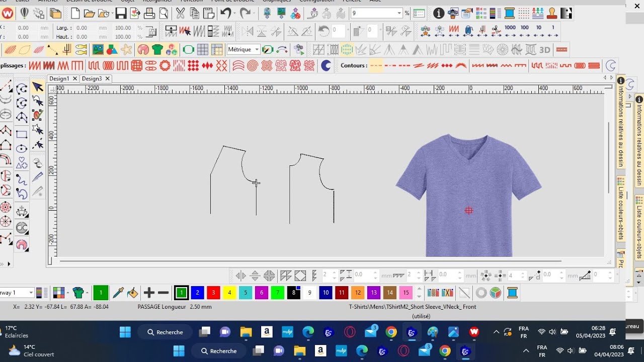Screen dimensions: 644x362
Task: Select the arrow selection tool
Action: [37, 87]
